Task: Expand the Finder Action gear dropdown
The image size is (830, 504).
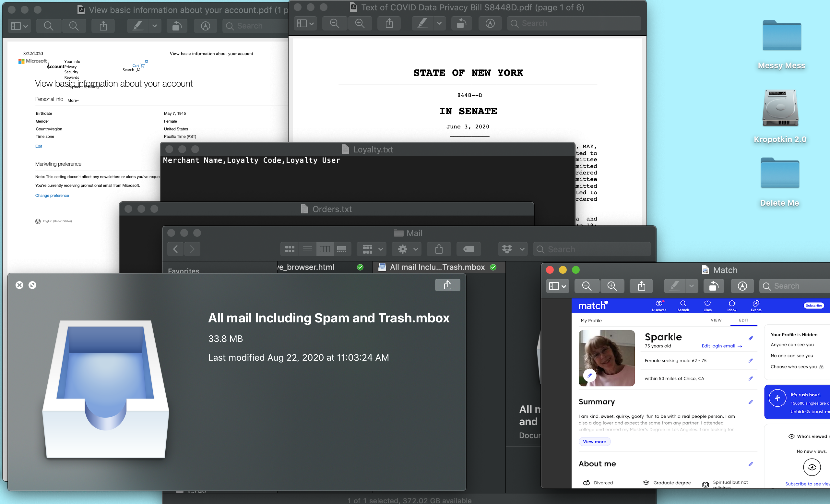Action: [407, 249]
